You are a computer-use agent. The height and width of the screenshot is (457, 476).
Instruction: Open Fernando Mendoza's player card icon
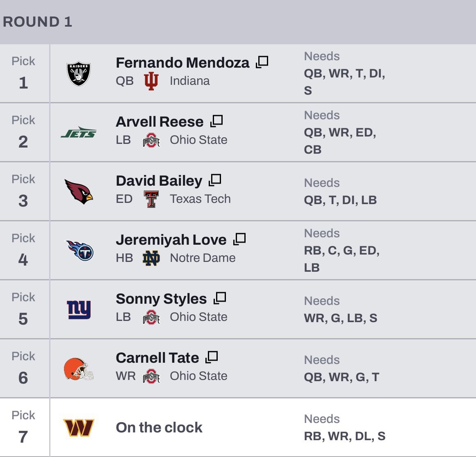(262, 62)
